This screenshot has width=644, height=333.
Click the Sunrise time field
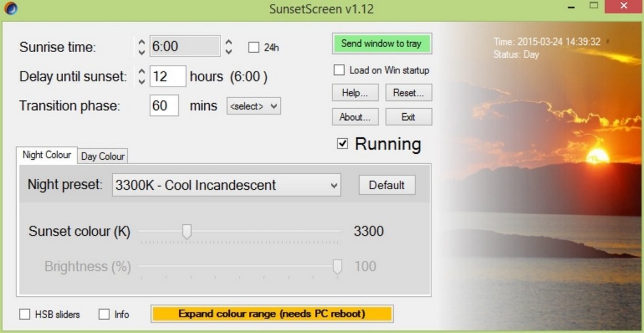pos(185,46)
